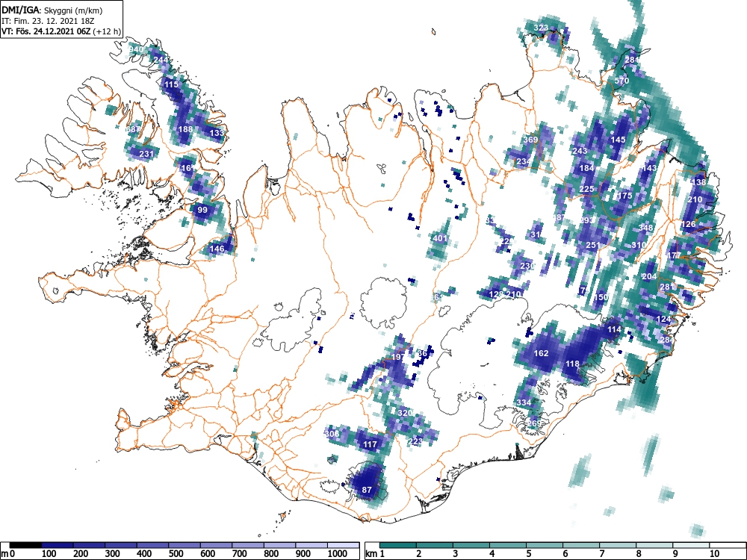
Task: Click the visibility value 244 on the map
Action: (161, 60)
